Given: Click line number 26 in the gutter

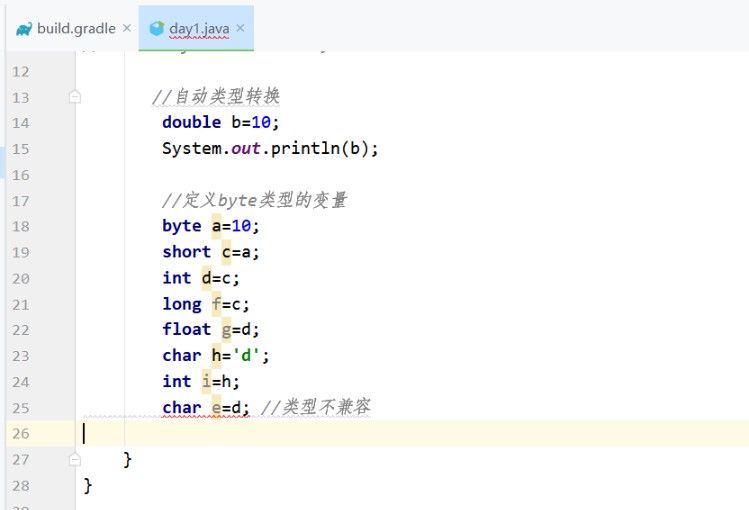Looking at the screenshot, I should (x=21, y=434).
